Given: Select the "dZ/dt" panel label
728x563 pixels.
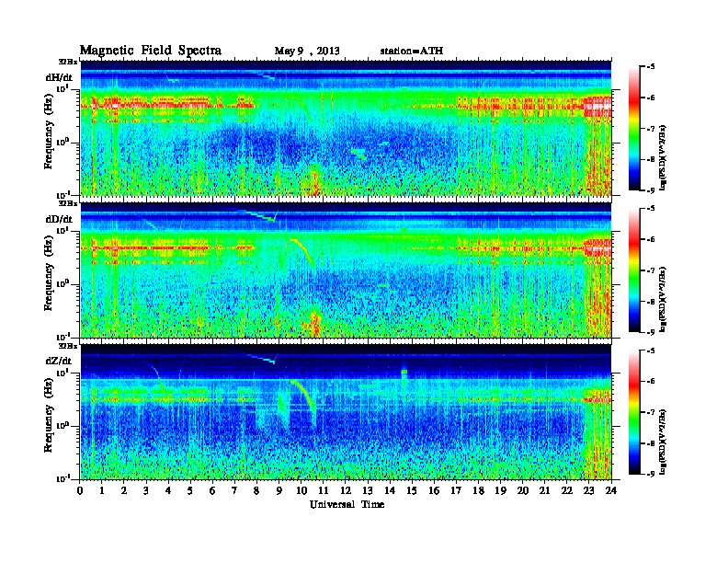Looking at the screenshot, I should [x=59, y=361].
